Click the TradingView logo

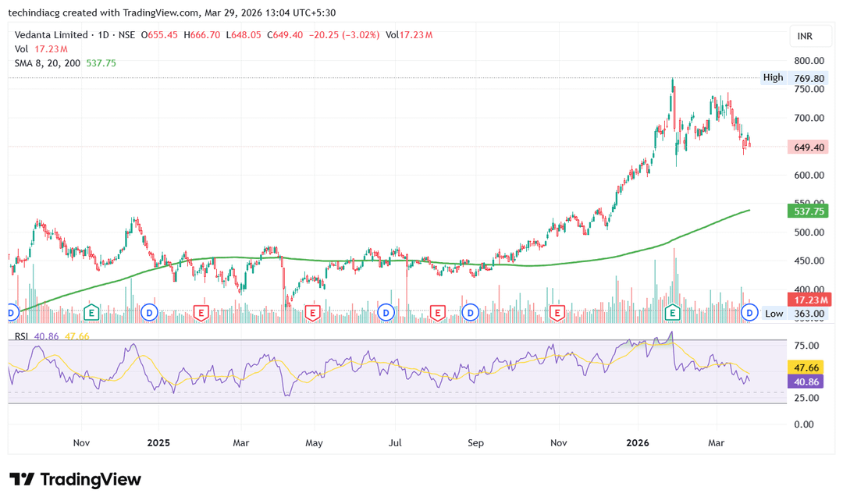[x=75, y=479]
